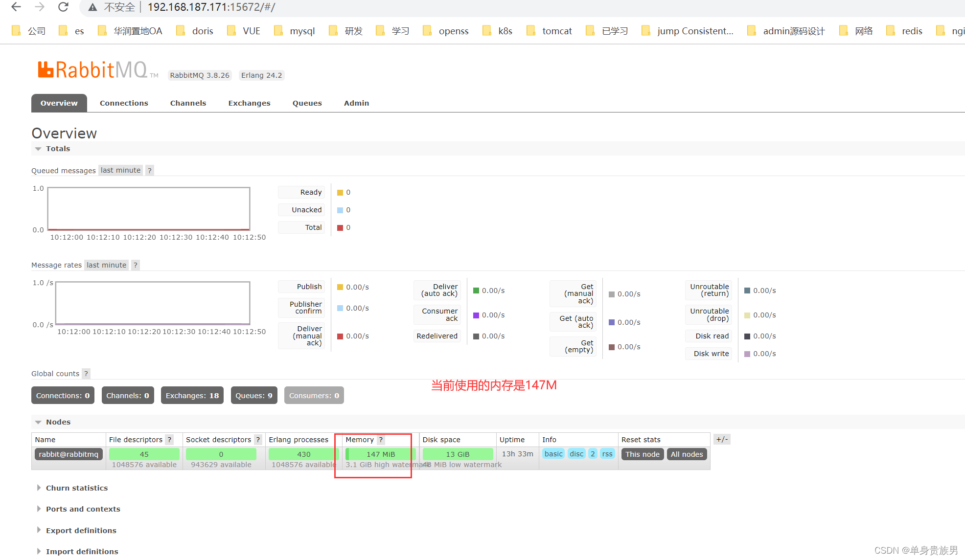Open the redis bookmark folder

pos(905,31)
